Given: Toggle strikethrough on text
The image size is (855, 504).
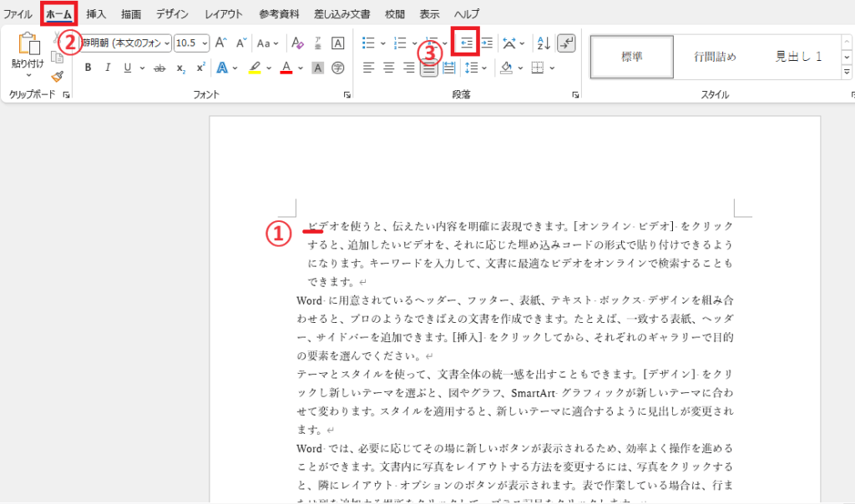Looking at the screenshot, I should [x=159, y=68].
